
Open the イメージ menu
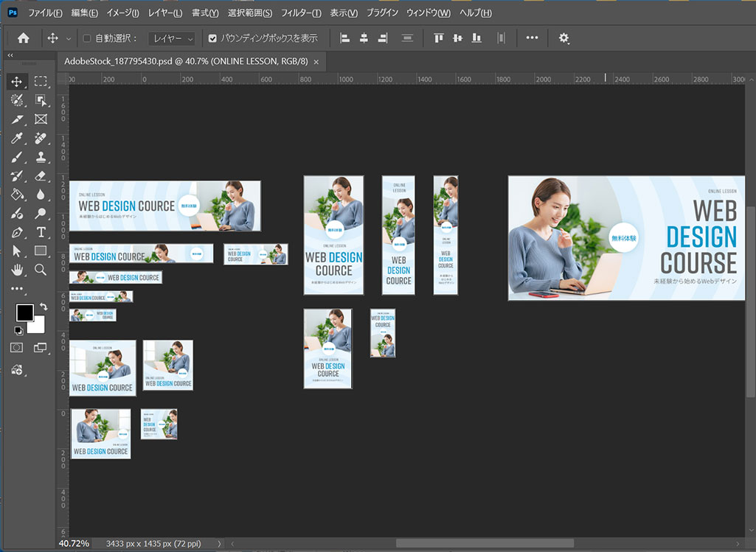(x=122, y=13)
